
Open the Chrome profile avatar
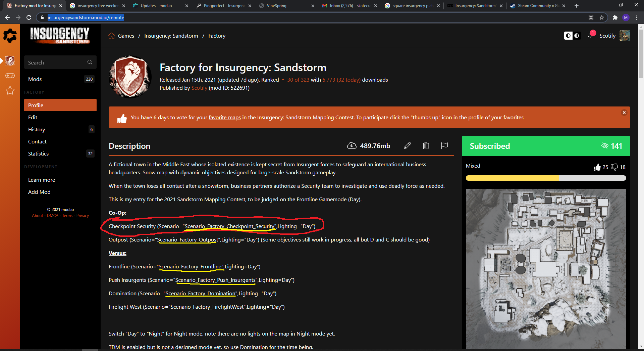pos(626,17)
